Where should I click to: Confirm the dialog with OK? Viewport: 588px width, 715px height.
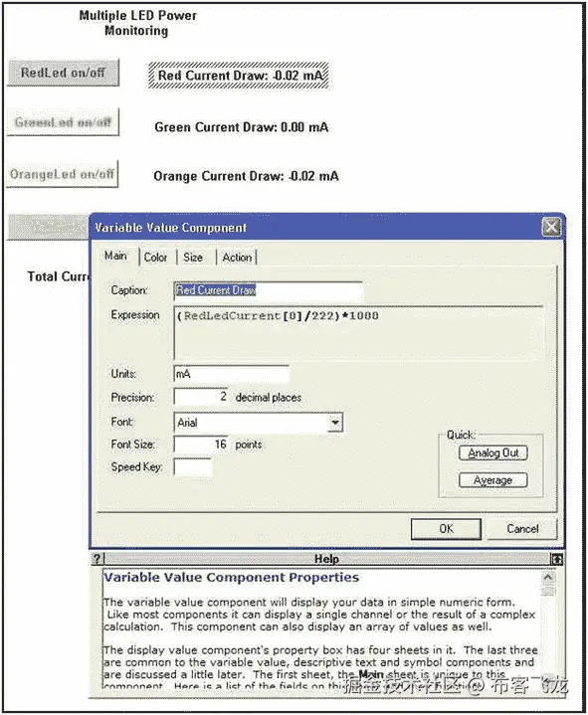(x=446, y=529)
